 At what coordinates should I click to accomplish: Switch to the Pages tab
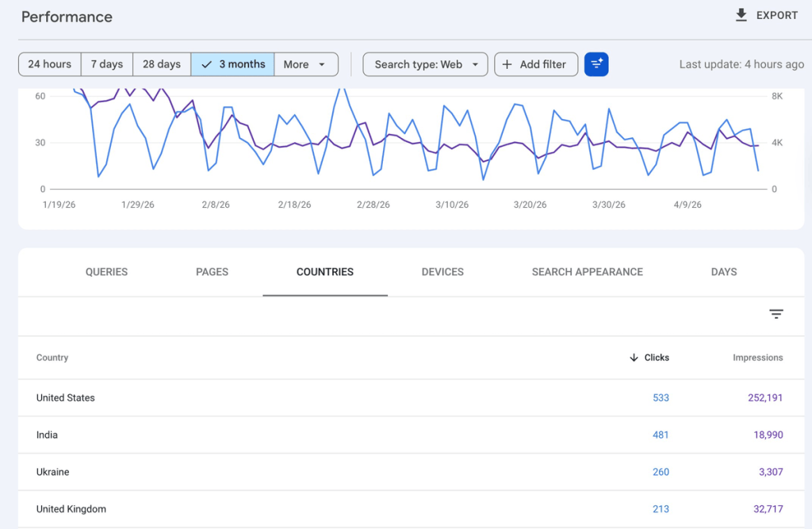point(212,272)
